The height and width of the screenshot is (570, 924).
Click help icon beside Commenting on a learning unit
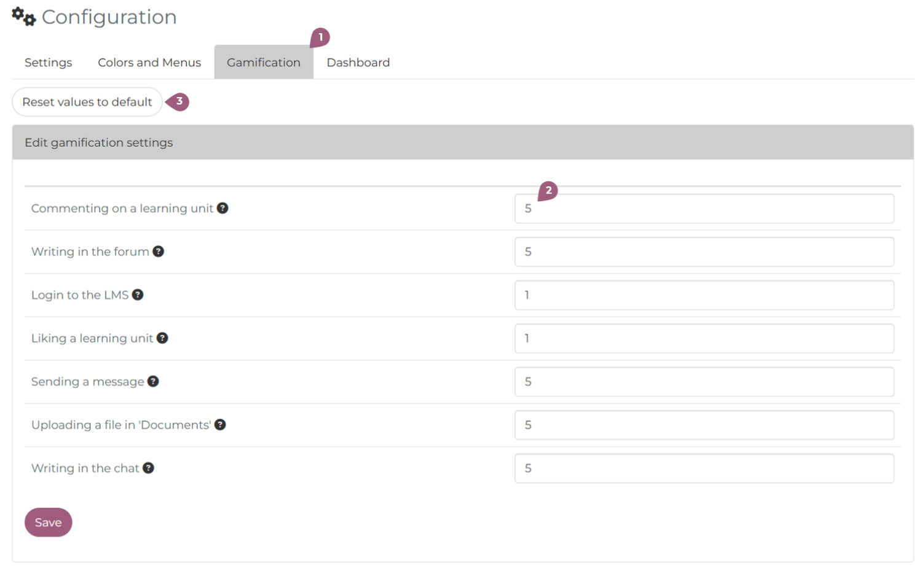[223, 208]
